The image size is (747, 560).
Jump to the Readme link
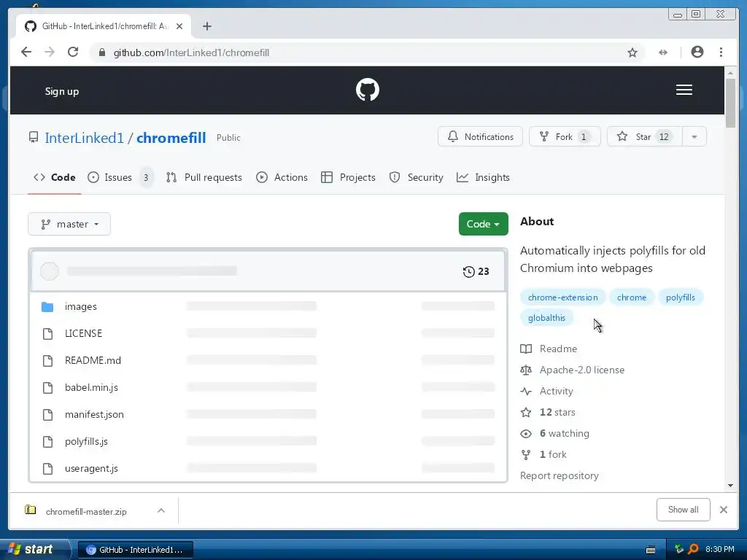(549, 349)
